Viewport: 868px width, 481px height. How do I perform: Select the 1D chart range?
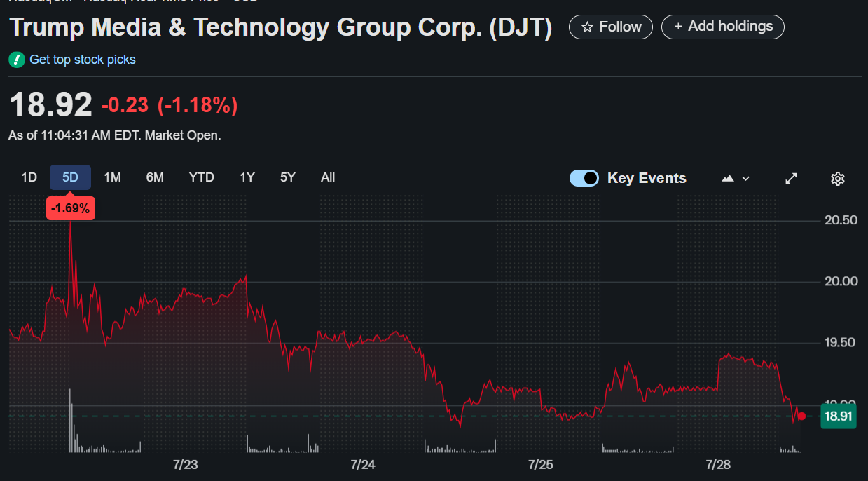pyautogui.click(x=29, y=177)
